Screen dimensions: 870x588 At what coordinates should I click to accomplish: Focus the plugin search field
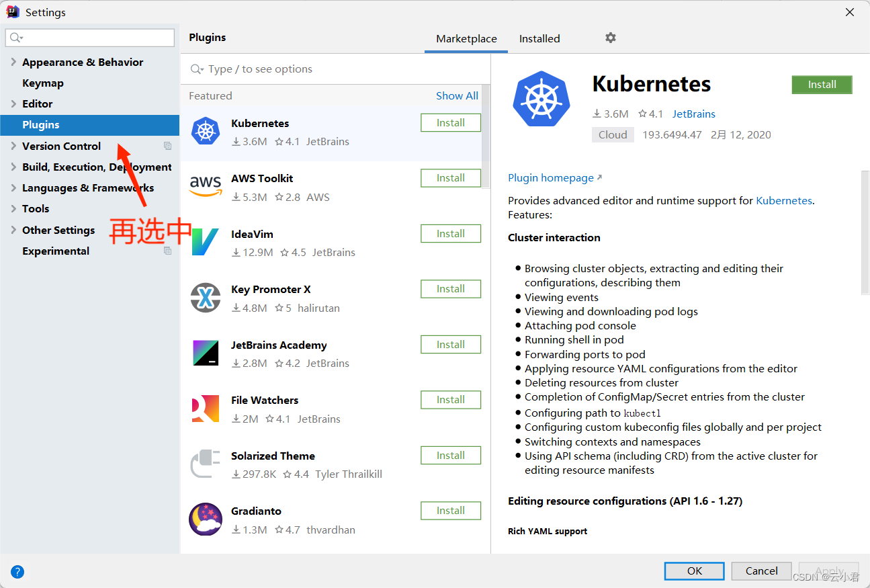tap(336, 69)
